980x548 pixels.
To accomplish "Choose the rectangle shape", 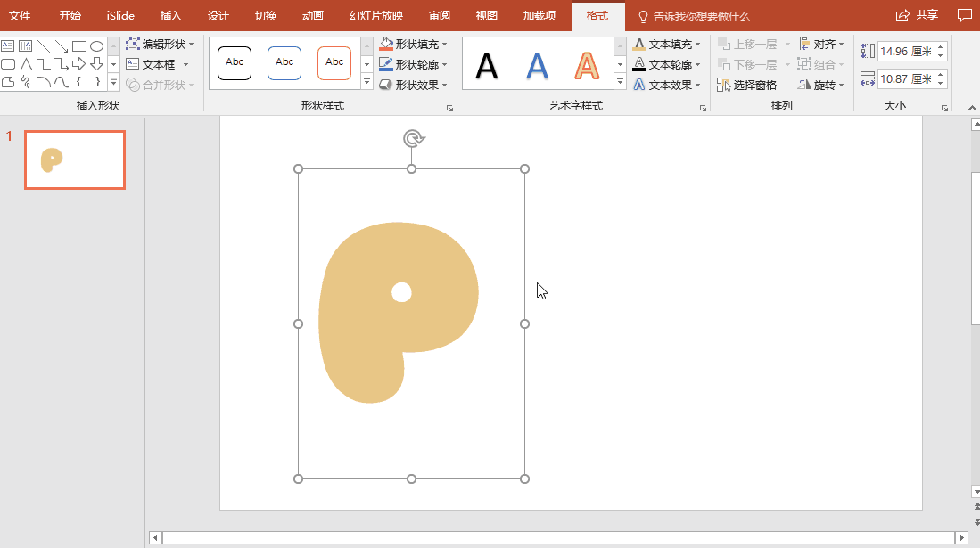I will [x=78, y=45].
